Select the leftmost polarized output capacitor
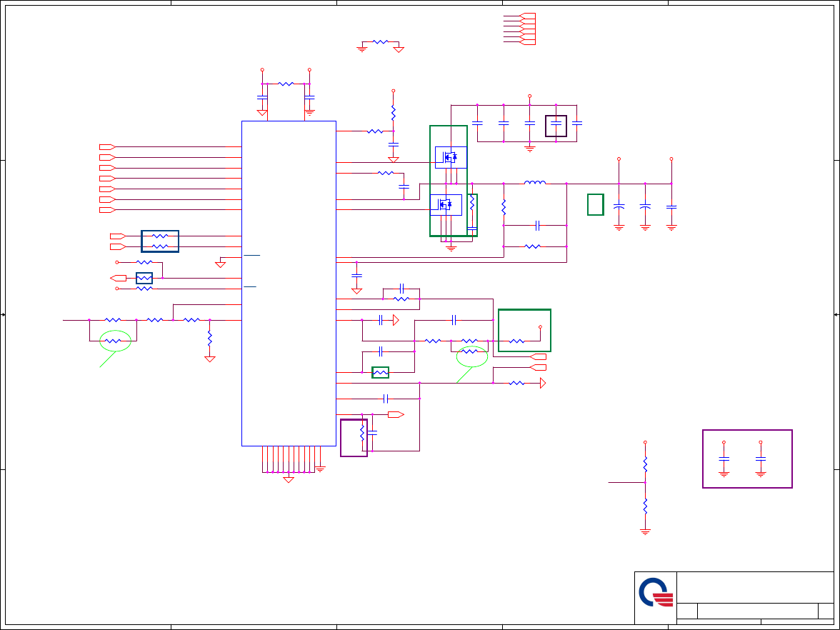This screenshot has height=630, width=840. click(619, 206)
